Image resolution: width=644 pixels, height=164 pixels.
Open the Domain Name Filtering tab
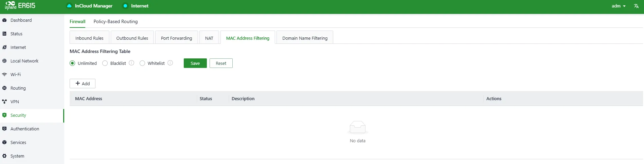coord(305,37)
